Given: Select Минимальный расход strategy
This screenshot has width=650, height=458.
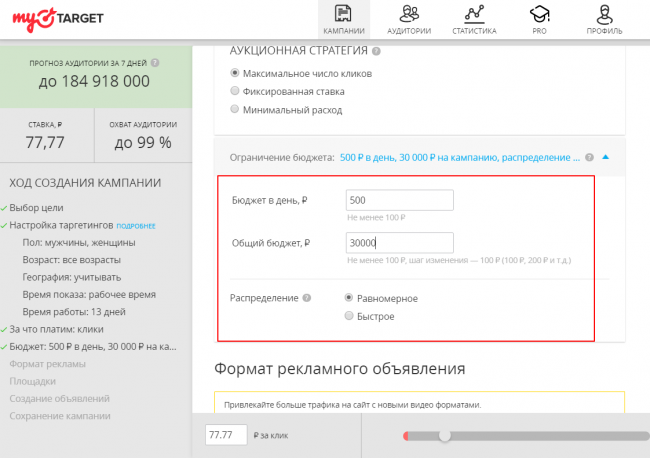Looking at the screenshot, I should [235, 109].
